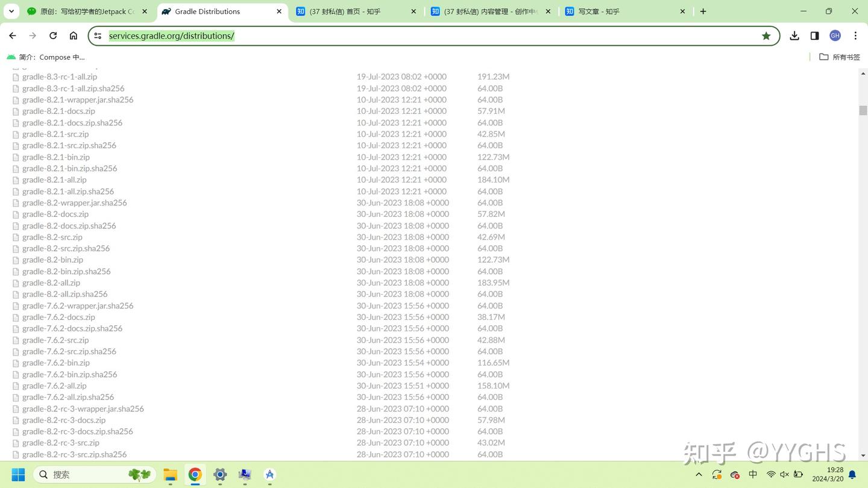The width and height of the screenshot is (868, 488).
Task: Click the taskbar 搜索 search box
Action: tap(94, 475)
